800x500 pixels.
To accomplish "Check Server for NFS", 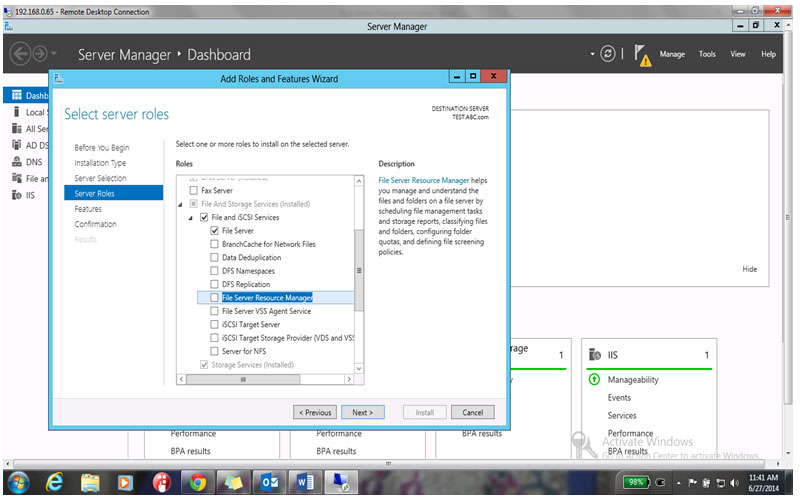I will point(214,351).
